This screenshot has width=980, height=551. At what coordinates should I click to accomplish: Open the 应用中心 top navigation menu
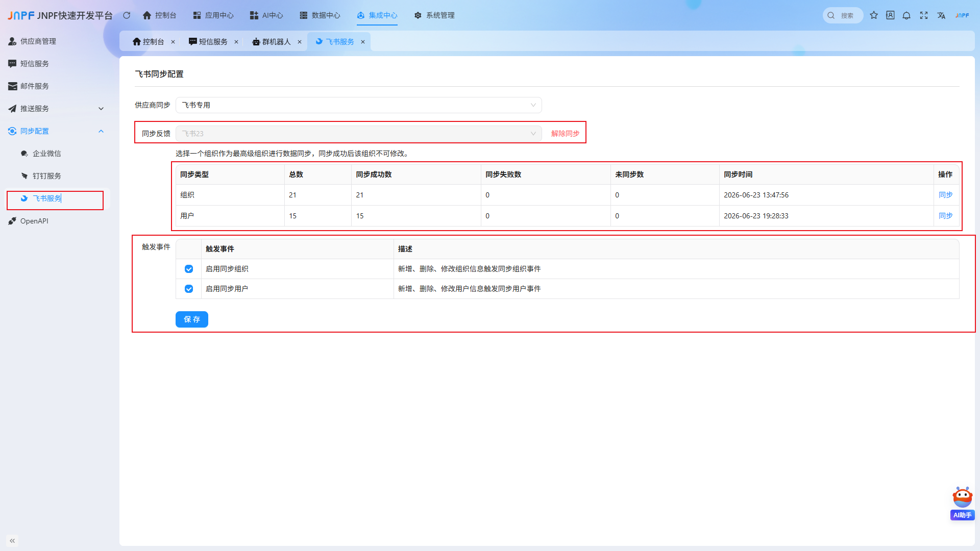tap(213, 15)
